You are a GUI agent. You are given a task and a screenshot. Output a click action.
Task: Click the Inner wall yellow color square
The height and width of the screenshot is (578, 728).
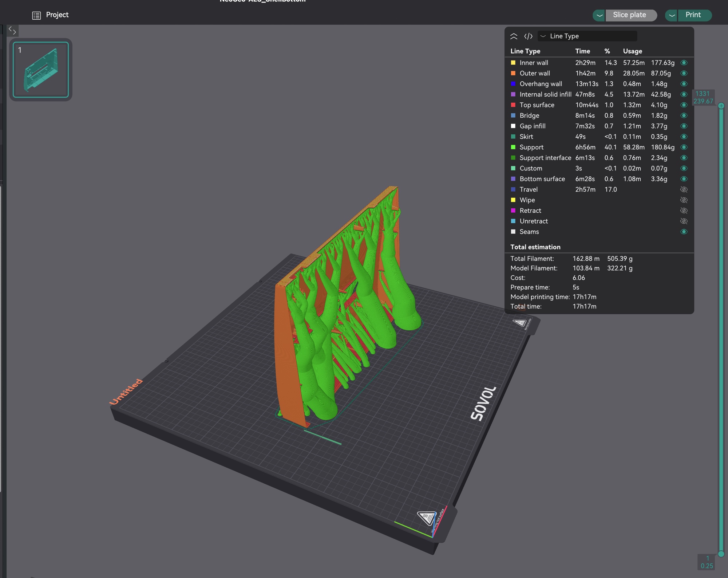click(513, 63)
